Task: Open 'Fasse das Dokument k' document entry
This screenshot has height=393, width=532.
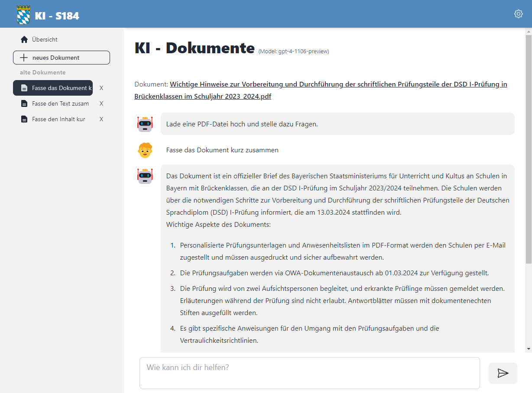Action: (53, 88)
